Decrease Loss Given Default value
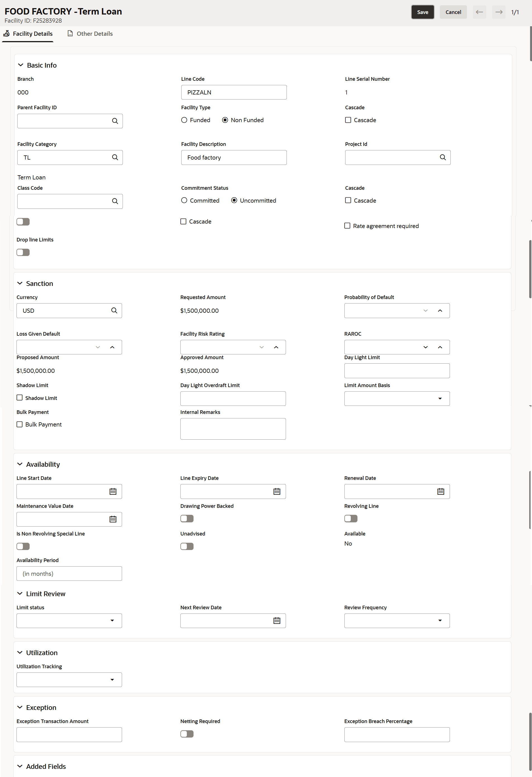This screenshot has width=532, height=777. click(x=98, y=347)
